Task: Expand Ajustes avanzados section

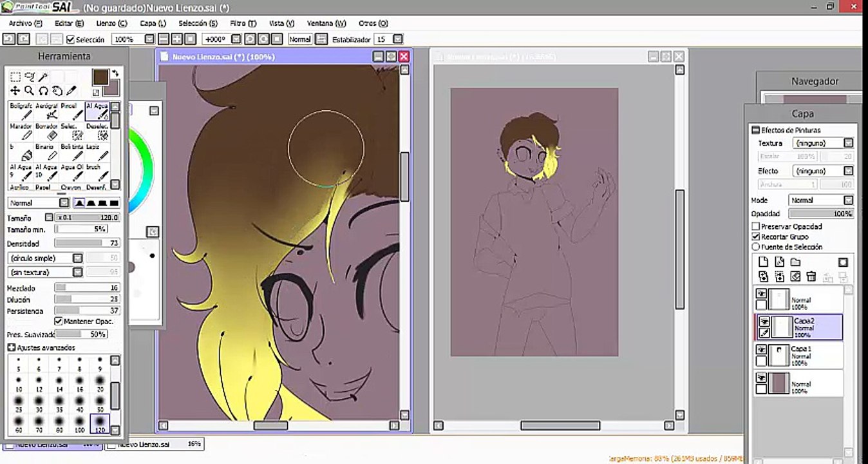Action: [12, 347]
